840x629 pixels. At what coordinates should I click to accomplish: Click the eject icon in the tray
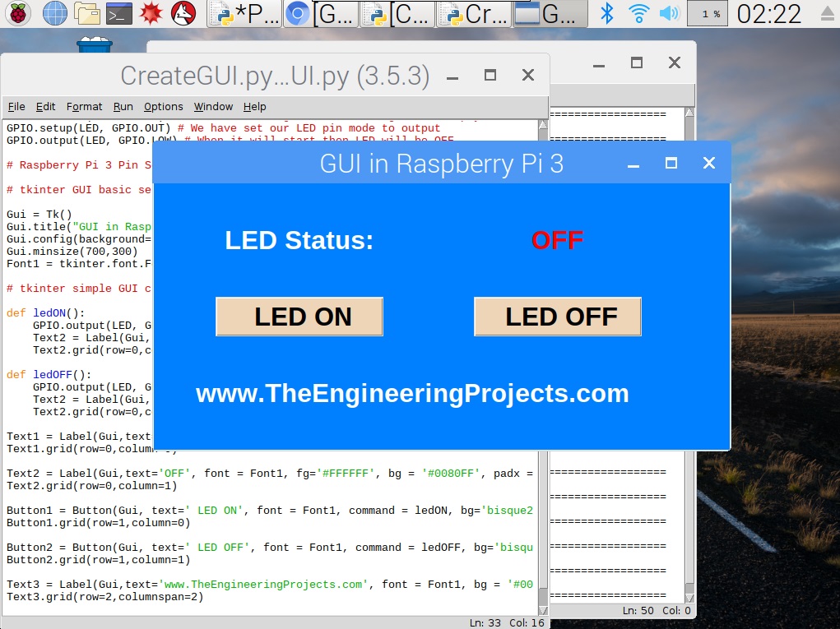click(828, 14)
